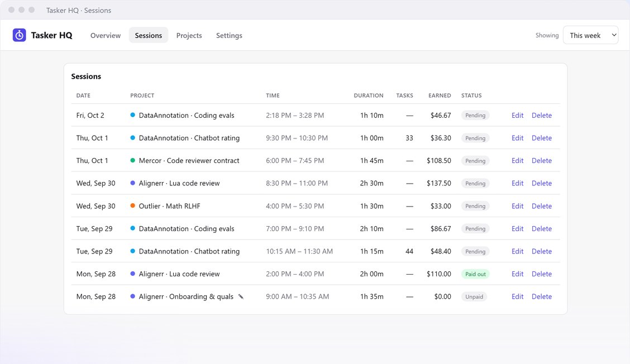Delete the Fri, Oct 2 Coding evals session
The width and height of the screenshot is (630, 364).
542,116
